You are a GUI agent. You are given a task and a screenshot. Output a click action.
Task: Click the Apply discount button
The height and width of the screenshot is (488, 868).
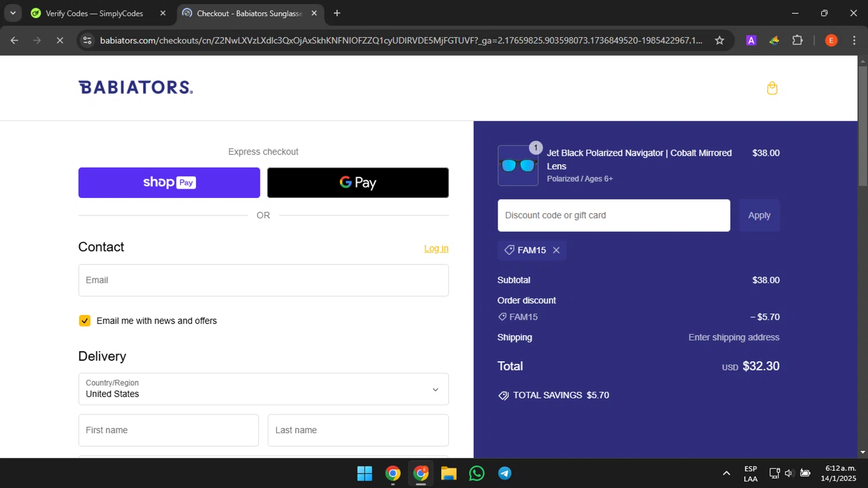pyautogui.click(x=759, y=215)
